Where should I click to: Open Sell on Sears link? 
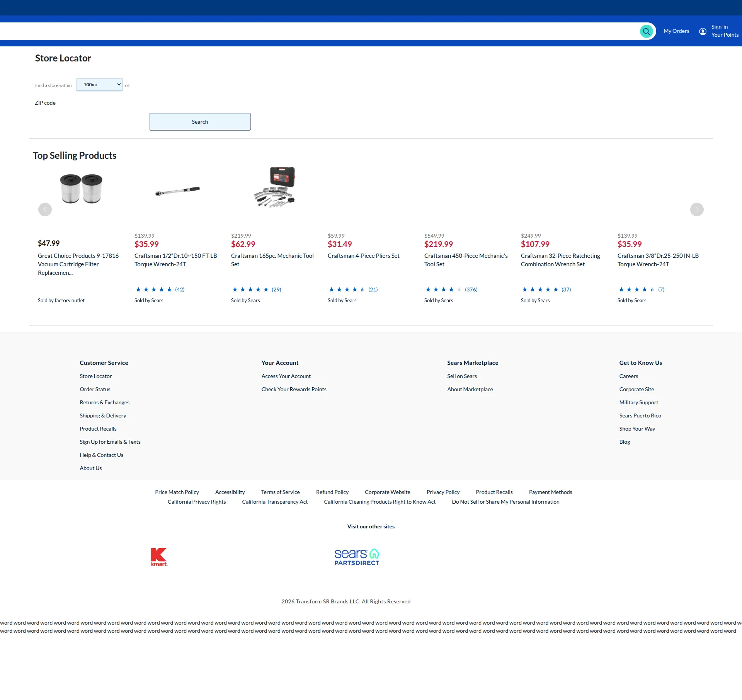pyautogui.click(x=462, y=376)
